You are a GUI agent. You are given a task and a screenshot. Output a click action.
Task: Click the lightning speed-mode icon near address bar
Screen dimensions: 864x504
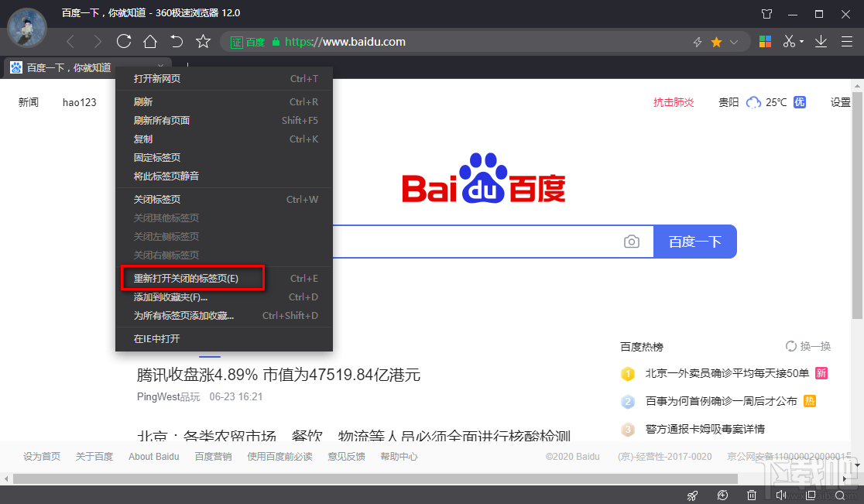tap(697, 42)
